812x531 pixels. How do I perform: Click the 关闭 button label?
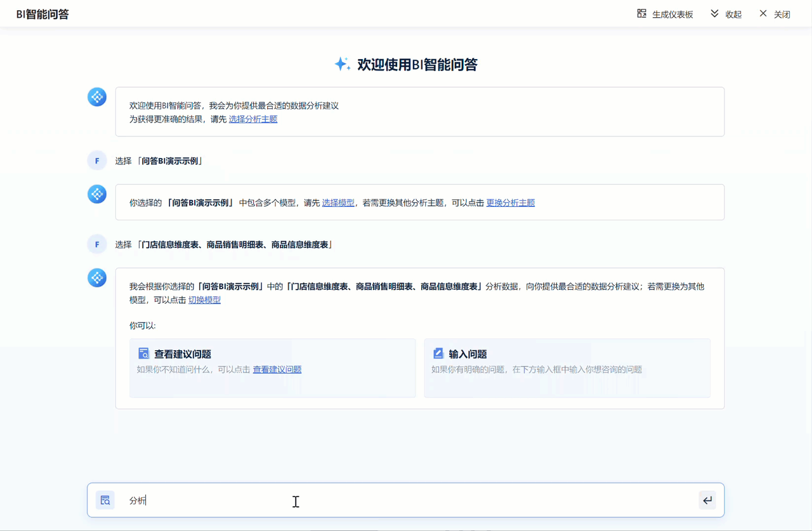point(782,14)
